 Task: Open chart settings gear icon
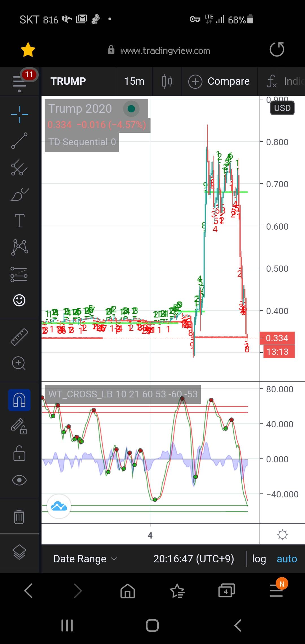point(282,535)
